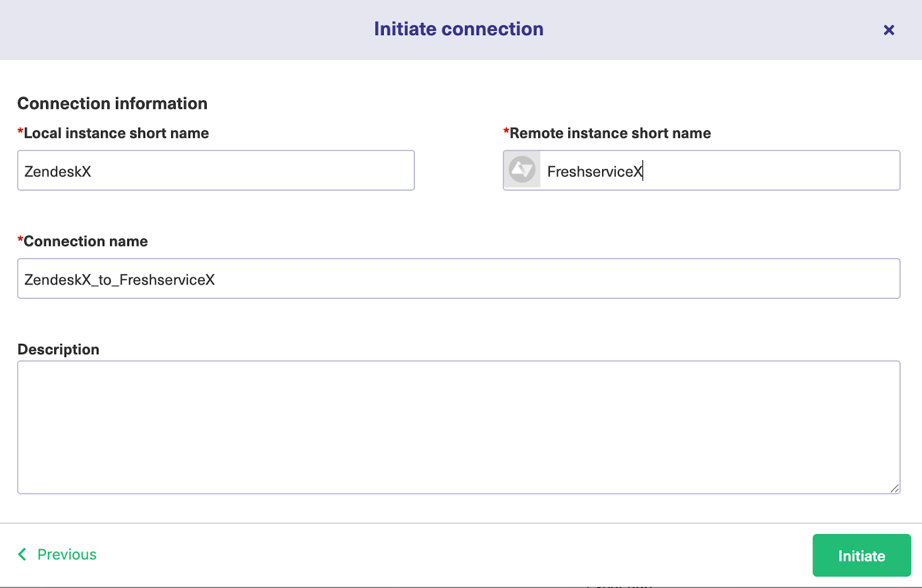Screen dimensions: 922x588
Task: Click the remote instance logo icon
Action: coord(522,170)
